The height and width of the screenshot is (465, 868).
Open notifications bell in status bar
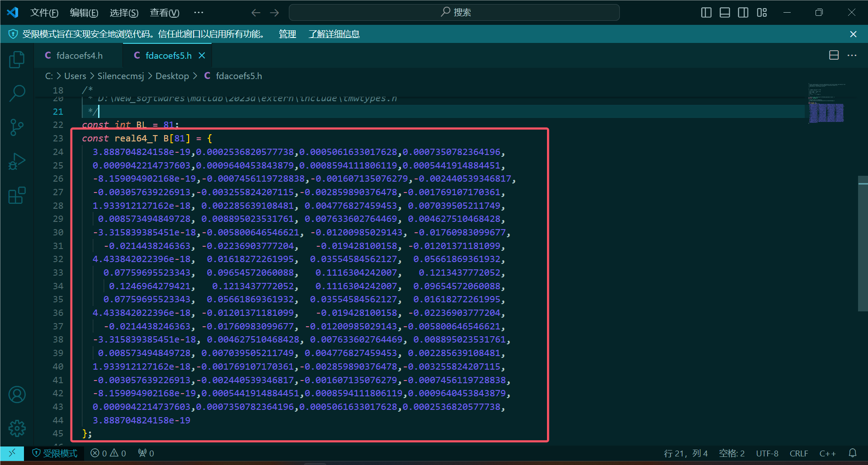pos(853,453)
